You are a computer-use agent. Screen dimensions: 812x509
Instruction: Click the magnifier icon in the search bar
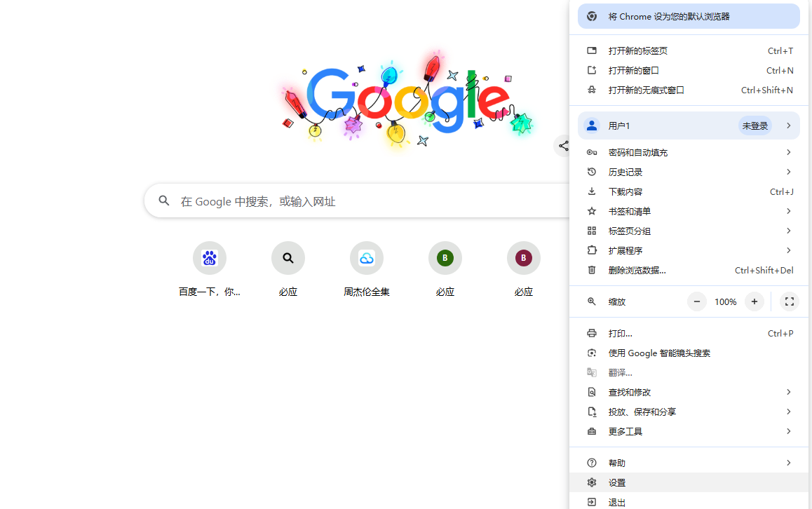pyautogui.click(x=163, y=201)
